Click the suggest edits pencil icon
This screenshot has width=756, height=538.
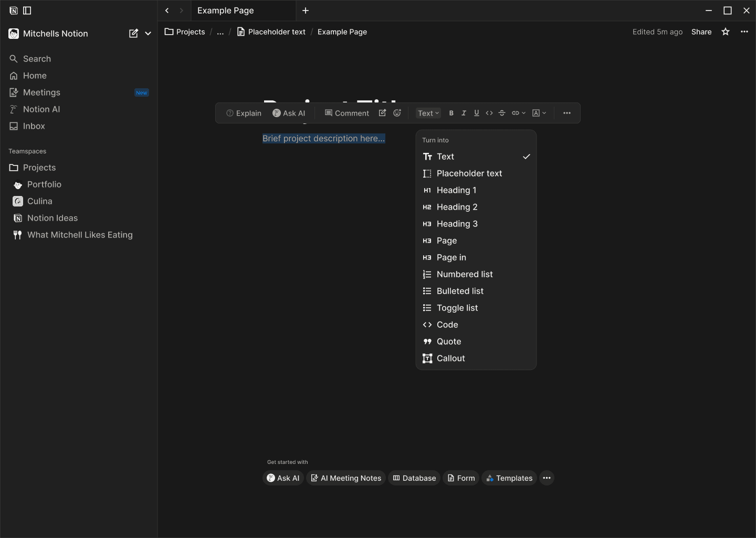click(383, 113)
